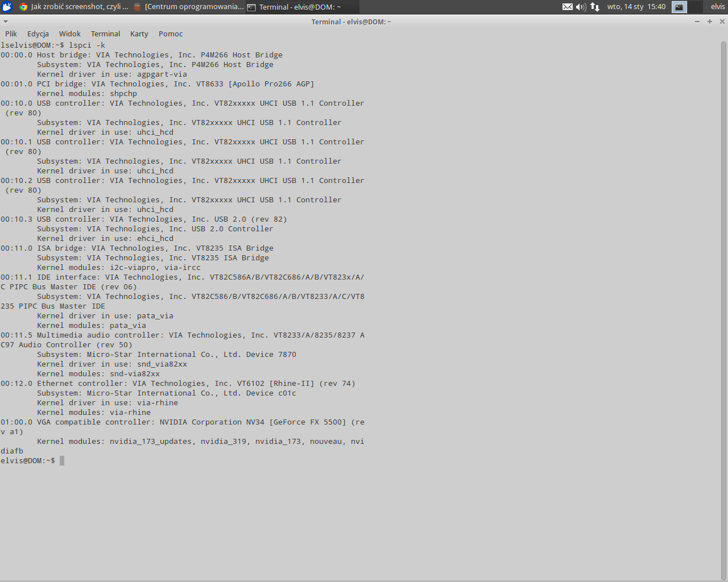Open the network connections arrows indicator
Image resolution: width=728 pixels, height=582 pixels.
595,7
